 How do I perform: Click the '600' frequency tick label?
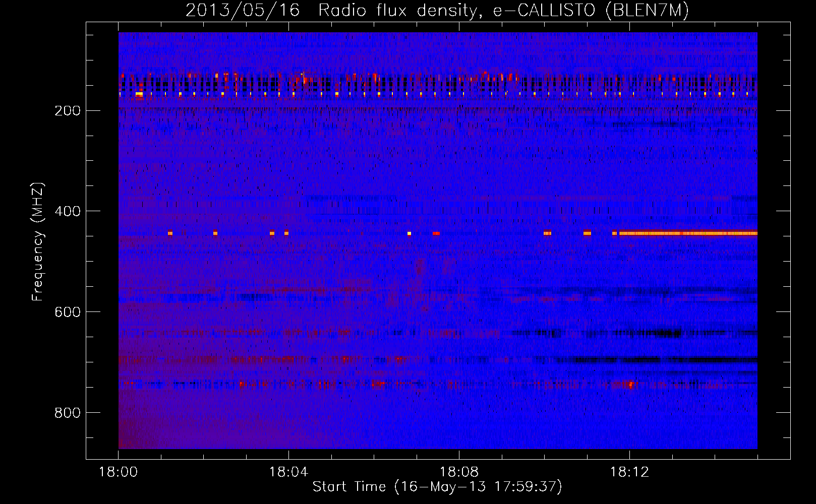pos(67,312)
